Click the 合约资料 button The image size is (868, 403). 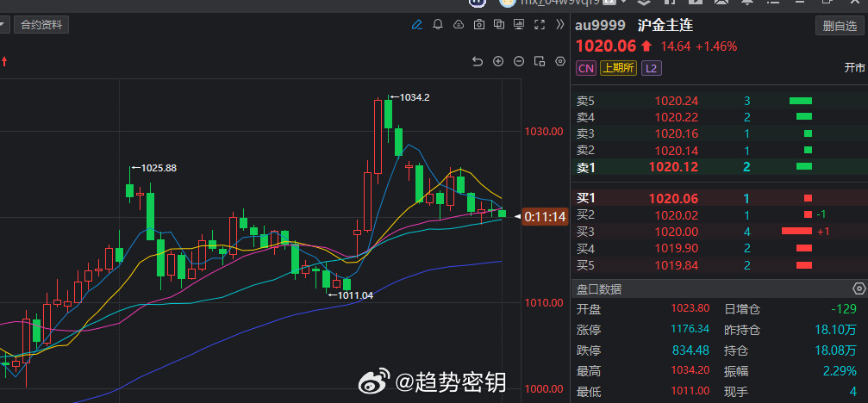[41, 25]
